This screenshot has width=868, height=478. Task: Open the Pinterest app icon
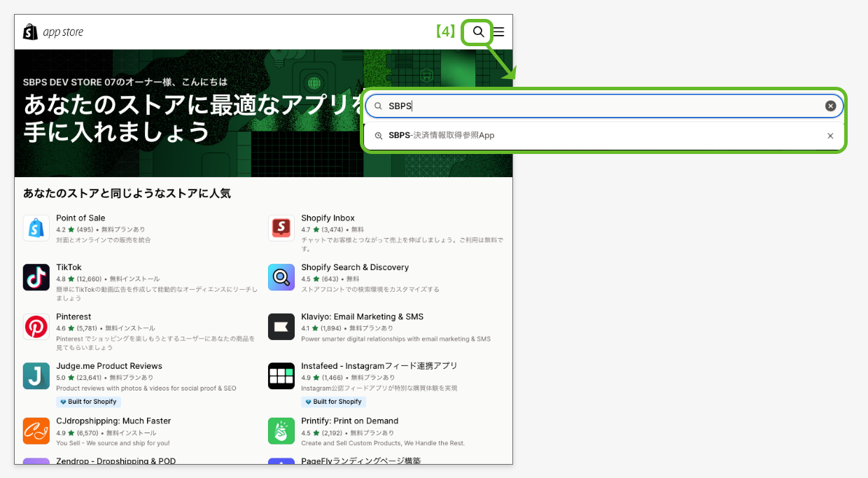tap(36, 327)
